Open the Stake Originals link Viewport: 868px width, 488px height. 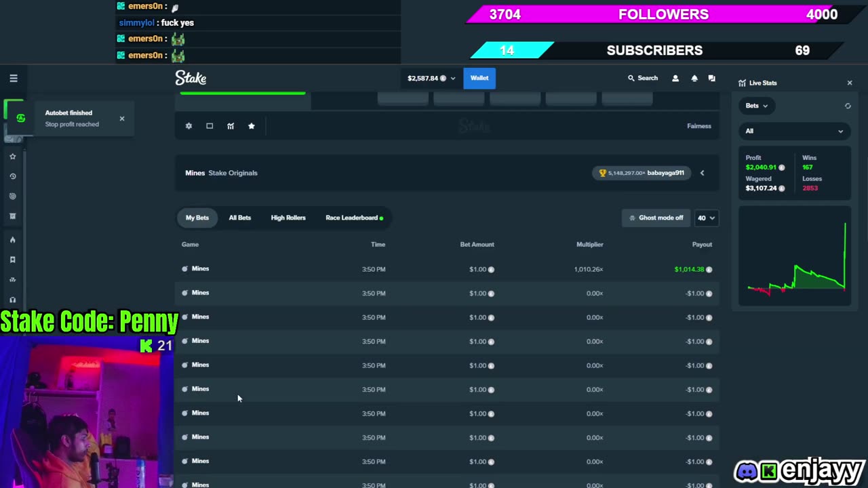click(233, 173)
